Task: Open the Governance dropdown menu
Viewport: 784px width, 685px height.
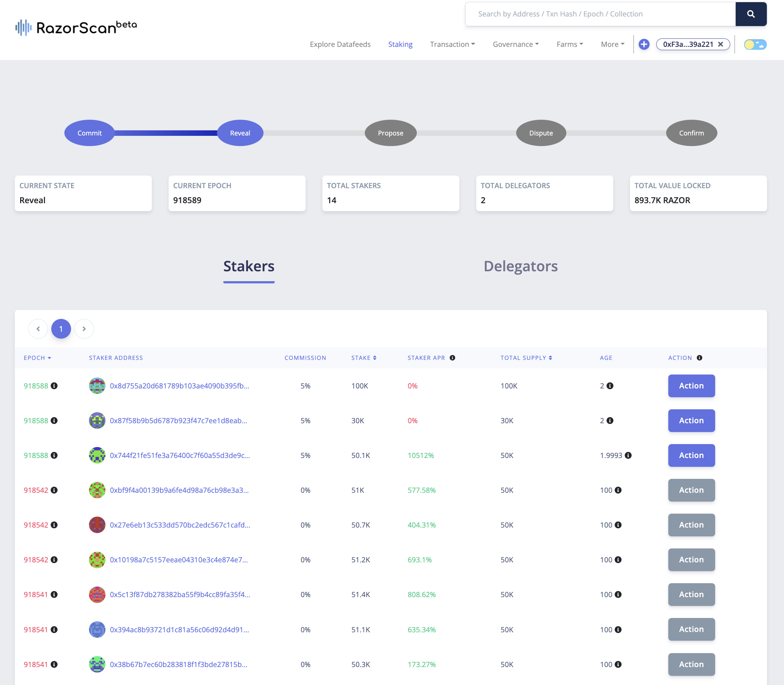Action: point(515,44)
